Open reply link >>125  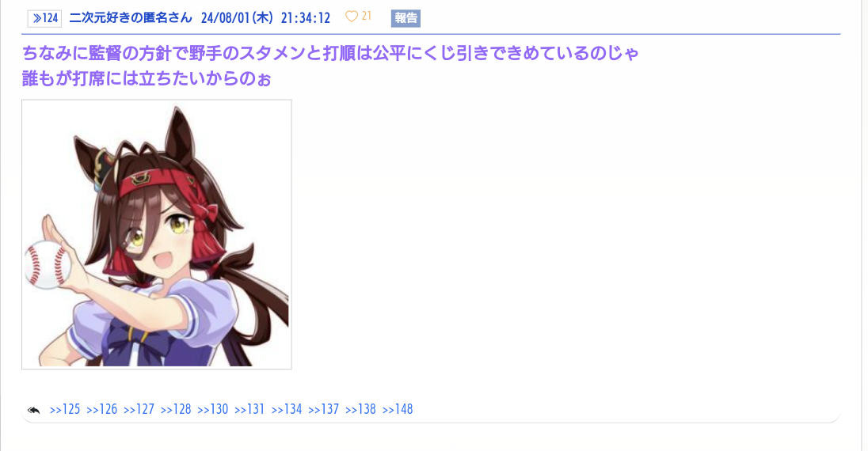tap(65, 410)
